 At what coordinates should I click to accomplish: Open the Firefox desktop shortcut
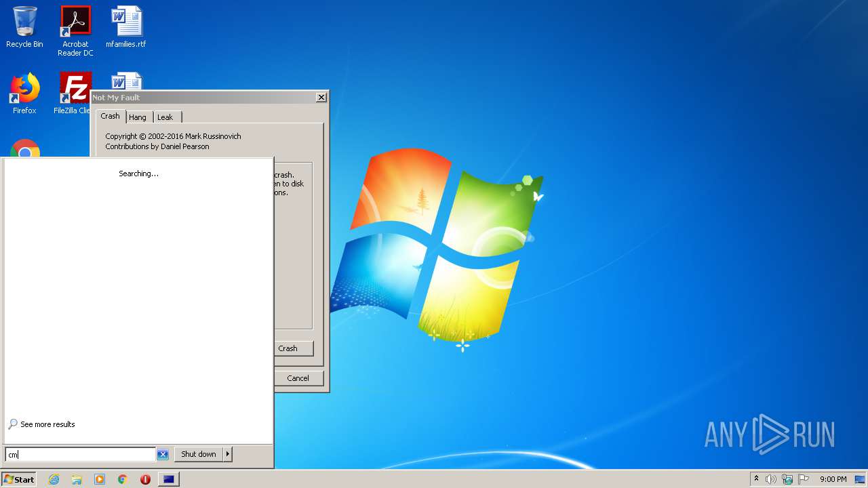pos(24,94)
